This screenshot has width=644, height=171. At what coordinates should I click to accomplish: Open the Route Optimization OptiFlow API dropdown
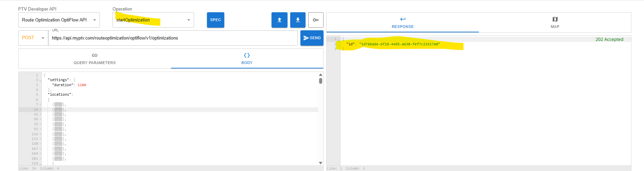[59, 20]
